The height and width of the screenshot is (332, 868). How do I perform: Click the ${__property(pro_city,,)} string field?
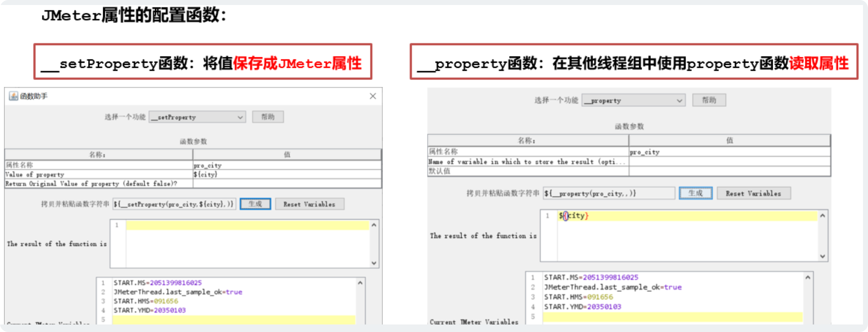tap(609, 193)
